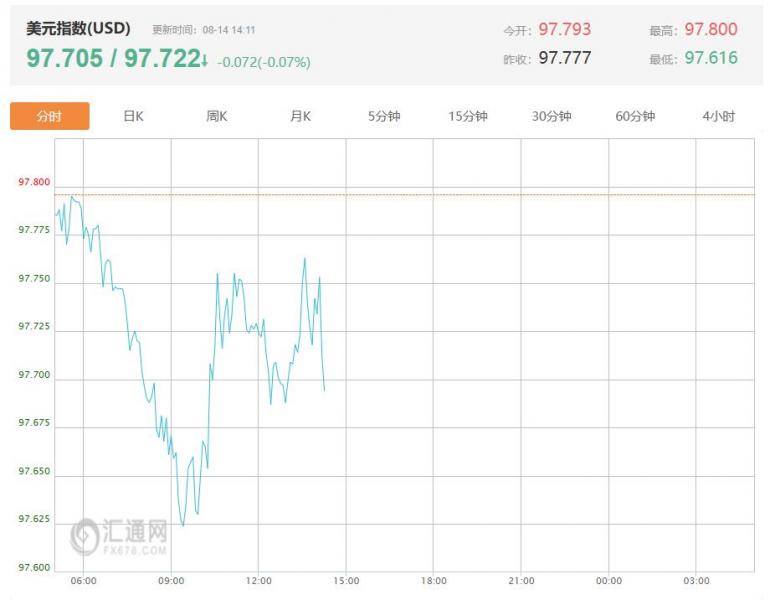Select the 60分钟 interval tab

coord(635,116)
